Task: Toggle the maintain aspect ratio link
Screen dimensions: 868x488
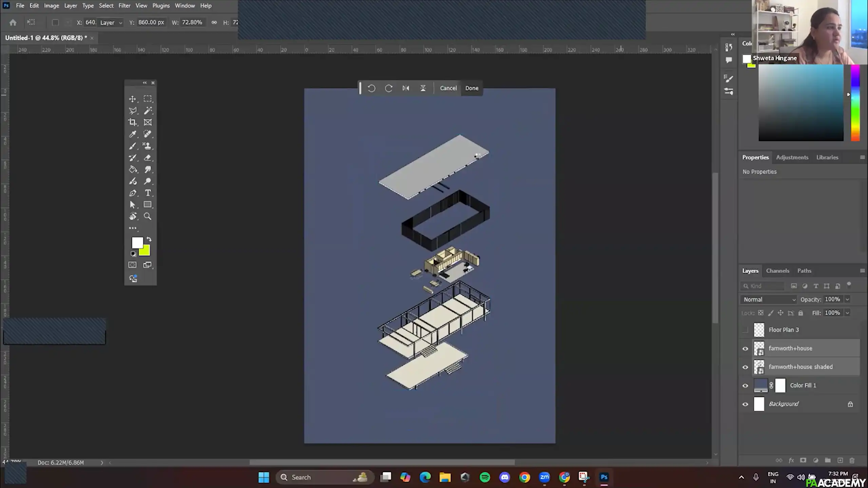Action: pyautogui.click(x=214, y=22)
